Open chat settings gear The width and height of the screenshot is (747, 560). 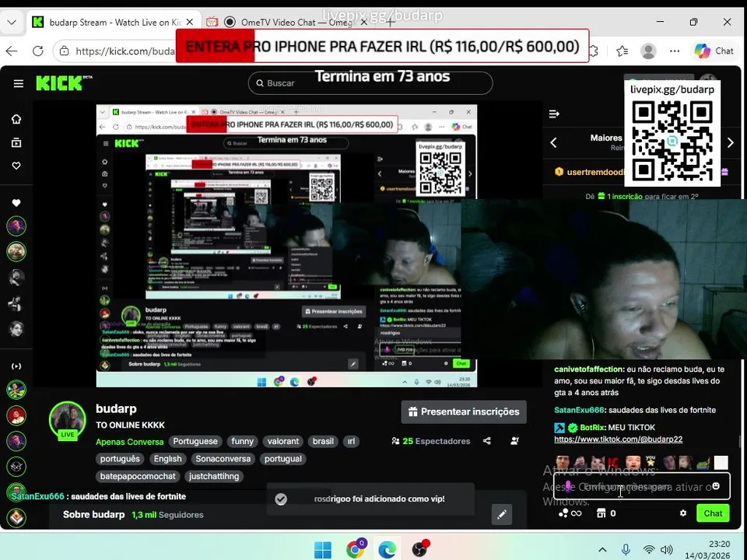pos(682,513)
